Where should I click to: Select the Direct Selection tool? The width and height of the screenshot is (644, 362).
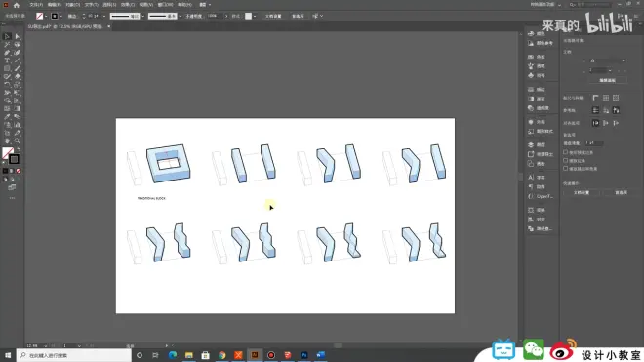click(x=18, y=36)
